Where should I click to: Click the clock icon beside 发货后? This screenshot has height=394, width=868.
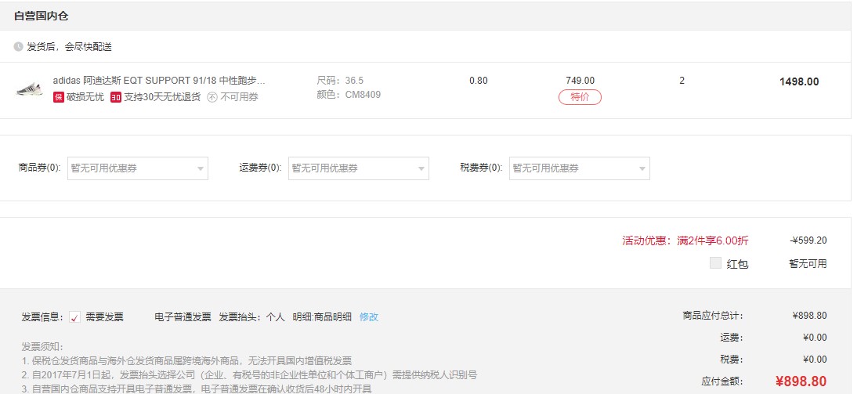point(18,46)
